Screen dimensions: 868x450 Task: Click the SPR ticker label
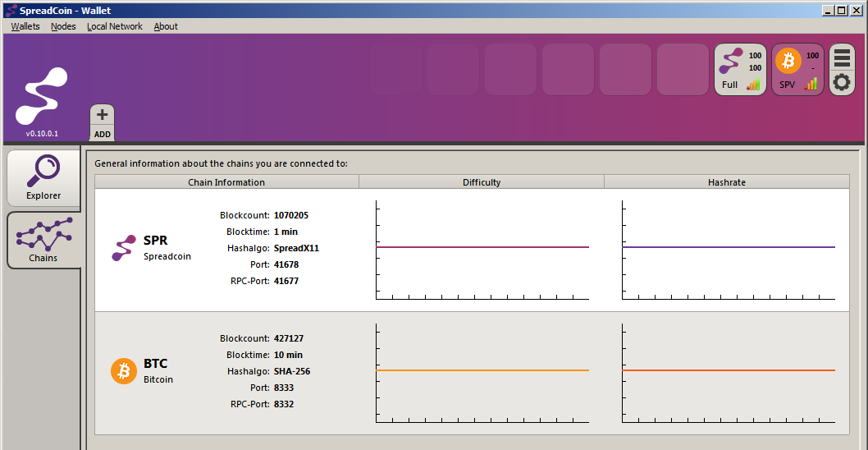pyautogui.click(x=156, y=241)
